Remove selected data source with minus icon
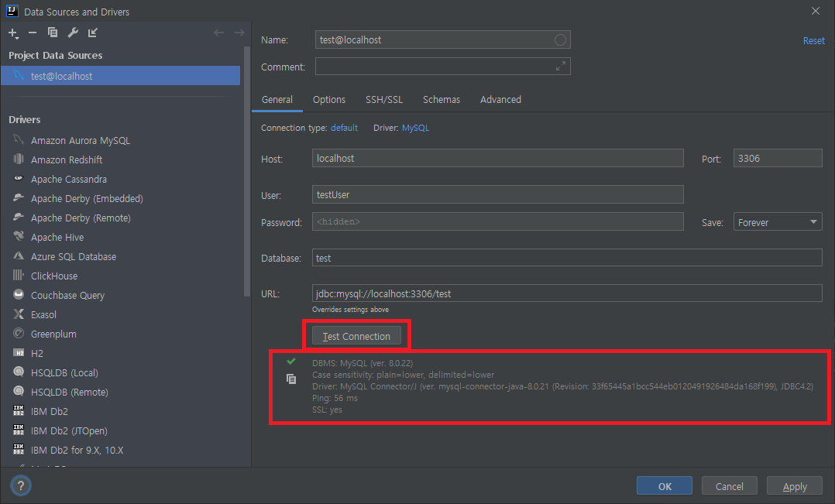The width and height of the screenshot is (835, 504). [x=33, y=33]
